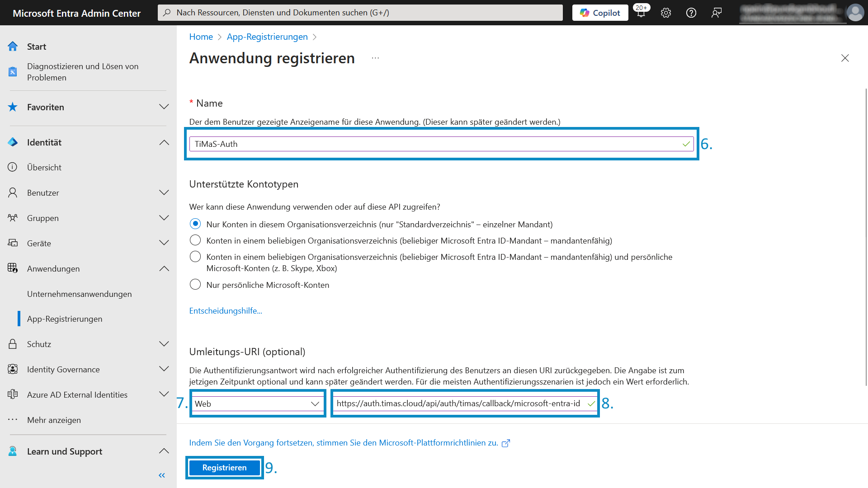Viewport: 868px width, 488px height.
Task: Expand the Benutzer menu chevron
Action: 164,192
